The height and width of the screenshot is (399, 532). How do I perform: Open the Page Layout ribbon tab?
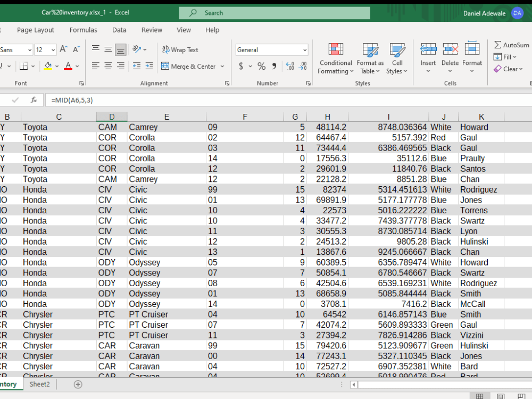click(36, 30)
